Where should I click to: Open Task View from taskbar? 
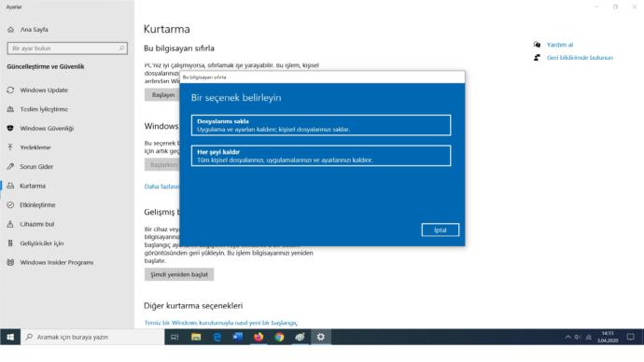175,337
